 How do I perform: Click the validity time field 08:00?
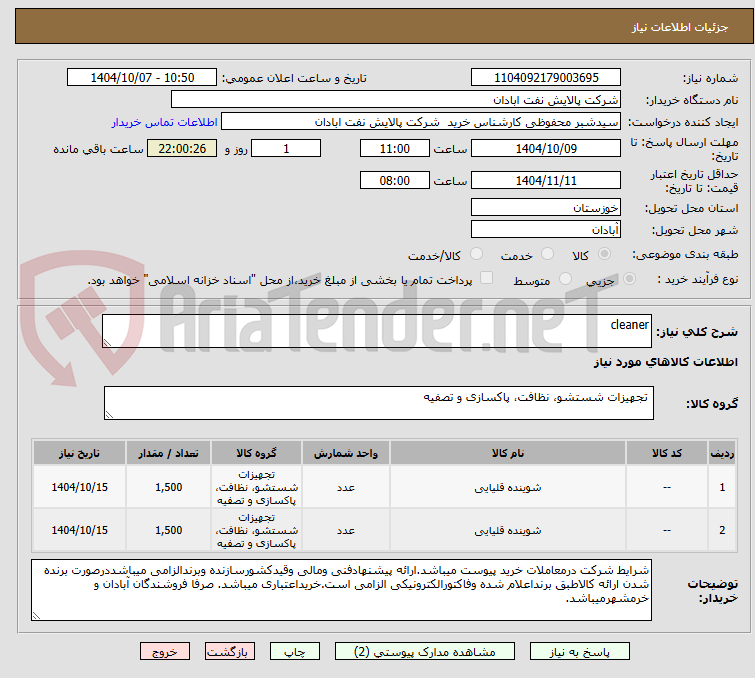pos(395,180)
